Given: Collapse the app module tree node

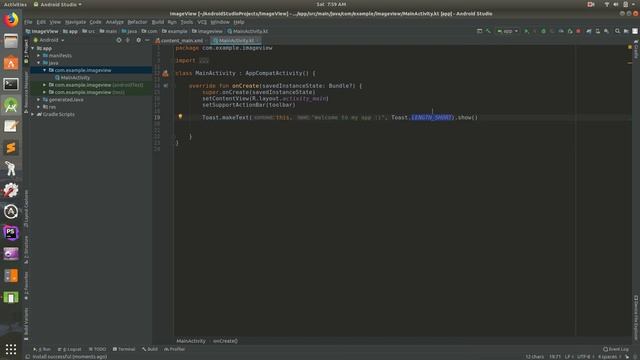Looking at the screenshot, I should click(x=33, y=48).
